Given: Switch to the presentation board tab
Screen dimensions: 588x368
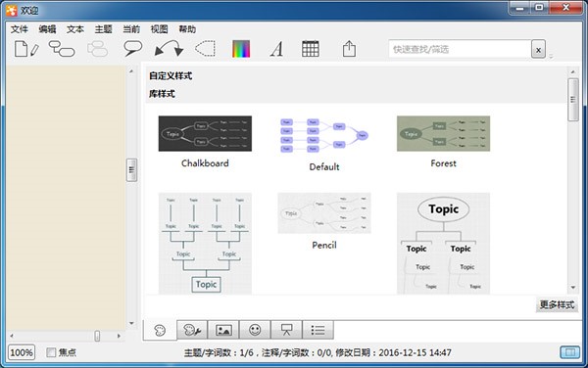Looking at the screenshot, I should point(286,330).
